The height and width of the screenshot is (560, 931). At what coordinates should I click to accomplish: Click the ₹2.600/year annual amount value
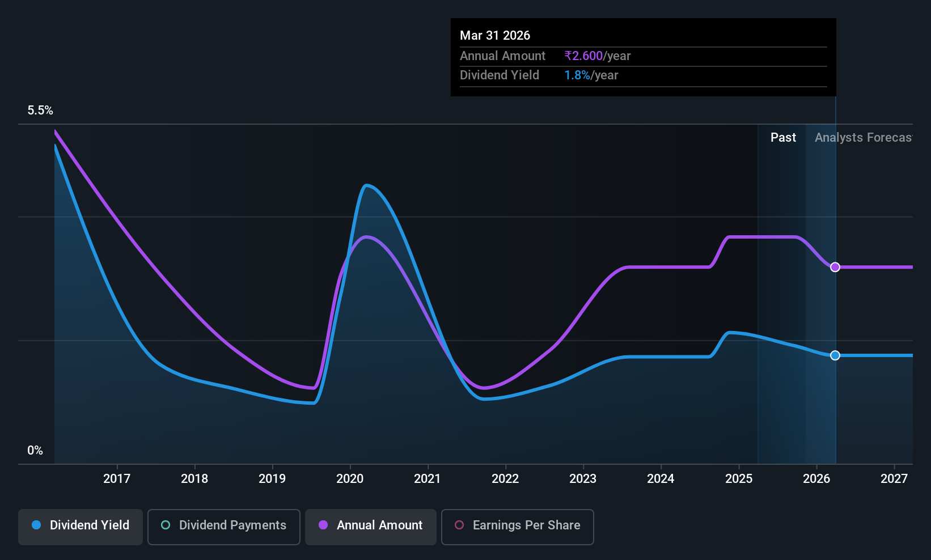click(x=598, y=56)
